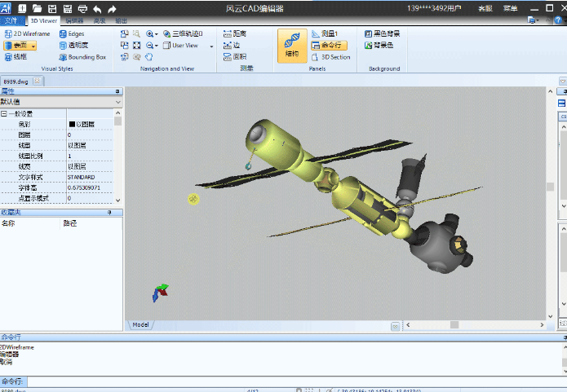Image resolution: width=567 pixels, height=392 pixels.
Task: Open the 文件 (File) menu
Action: [x=13, y=20]
